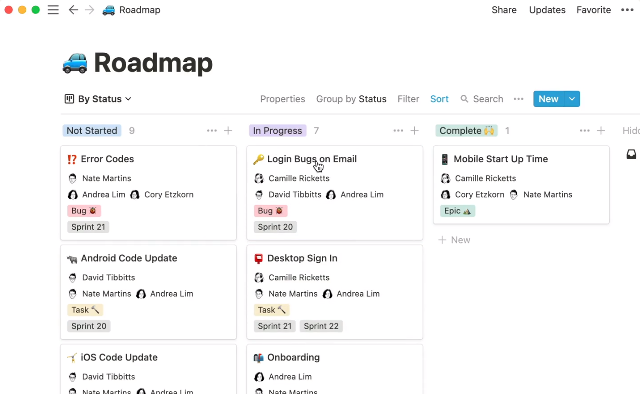Click the blue New button
The width and height of the screenshot is (640, 394).
click(x=549, y=99)
